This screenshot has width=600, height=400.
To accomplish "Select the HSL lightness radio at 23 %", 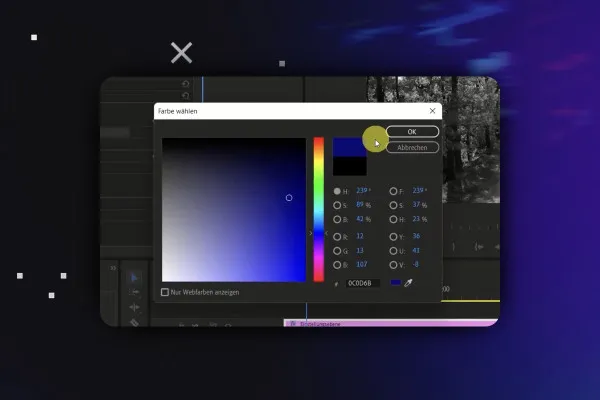I will [x=393, y=219].
